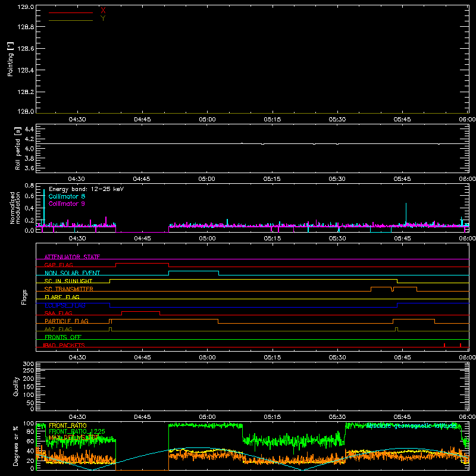Click the 0.4 tick on modulation axis
Screen dimensions: 476x476
pyautogui.click(x=29, y=208)
